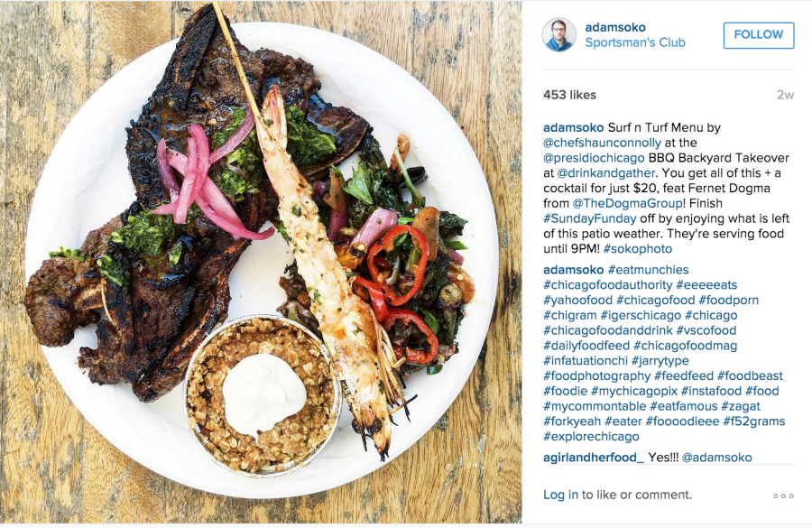Click the 453 likes count

[x=569, y=95]
